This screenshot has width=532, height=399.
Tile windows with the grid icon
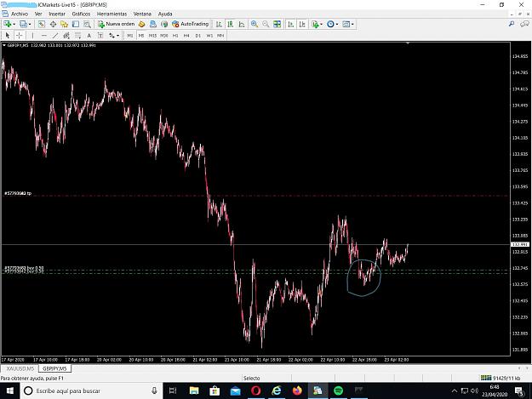[277, 24]
